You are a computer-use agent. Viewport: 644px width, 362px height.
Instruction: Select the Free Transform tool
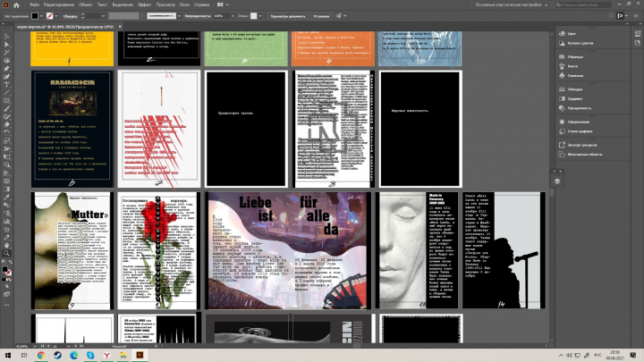[x=6, y=156]
